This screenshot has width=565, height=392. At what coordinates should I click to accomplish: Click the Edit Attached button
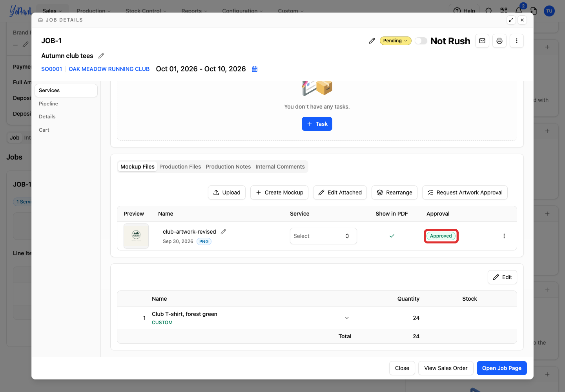coord(340,192)
